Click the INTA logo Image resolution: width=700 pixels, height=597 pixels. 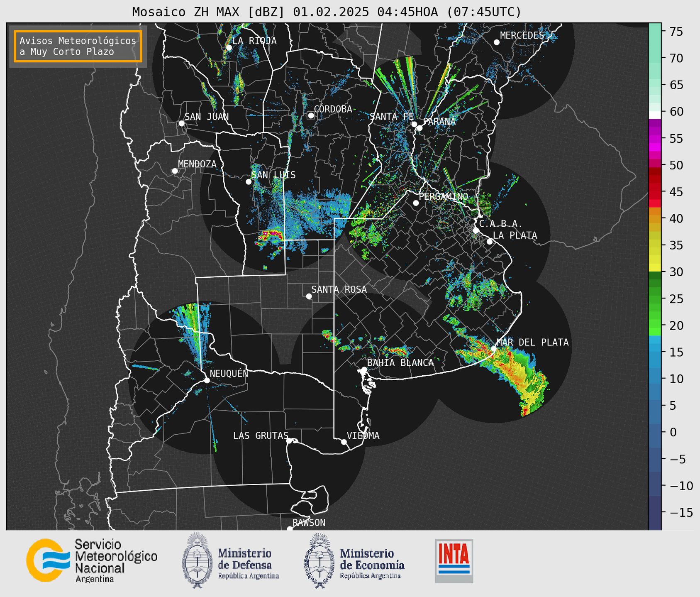click(454, 561)
